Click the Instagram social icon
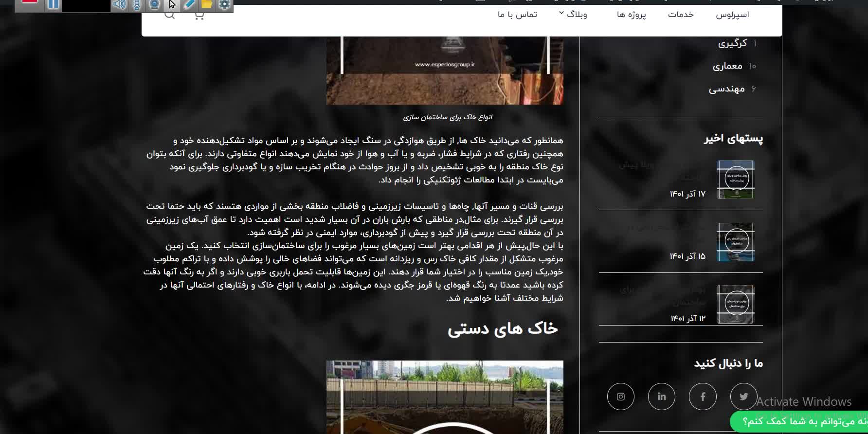 [x=620, y=397]
